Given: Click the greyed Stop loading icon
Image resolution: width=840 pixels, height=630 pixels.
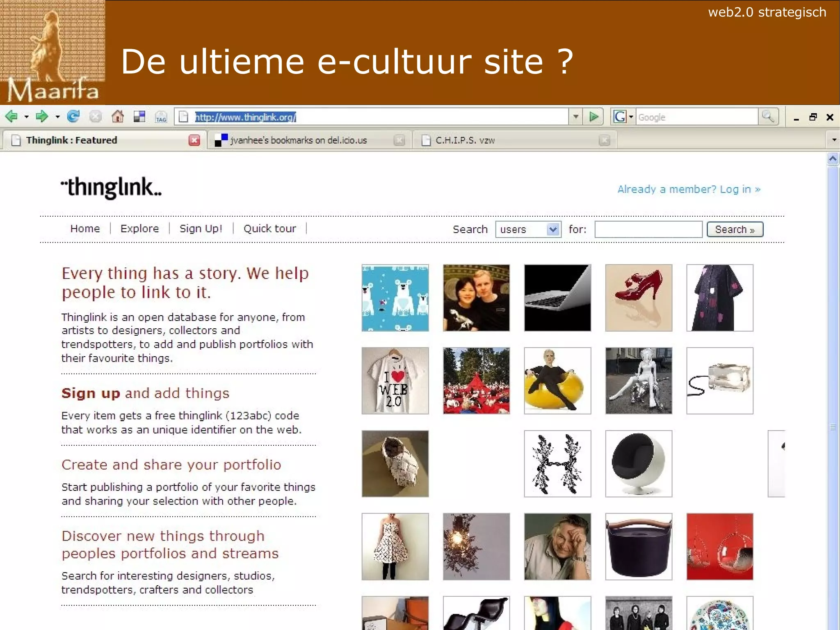Looking at the screenshot, I should [x=96, y=117].
